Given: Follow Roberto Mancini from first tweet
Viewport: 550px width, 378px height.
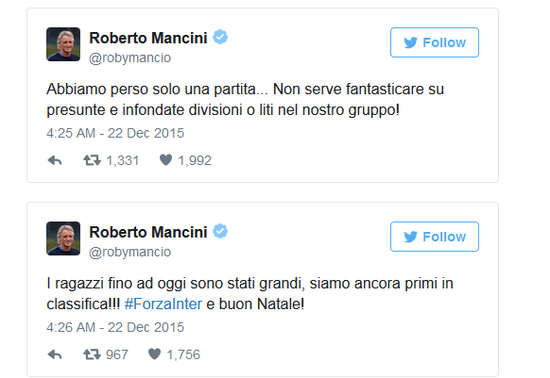Looking at the screenshot, I should [434, 42].
